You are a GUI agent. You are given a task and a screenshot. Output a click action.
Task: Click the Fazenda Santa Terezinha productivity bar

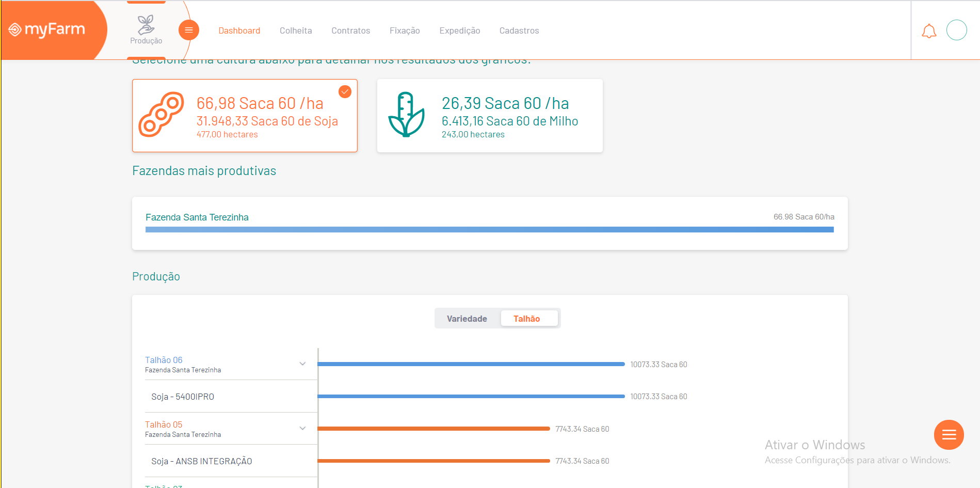point(490,229)
